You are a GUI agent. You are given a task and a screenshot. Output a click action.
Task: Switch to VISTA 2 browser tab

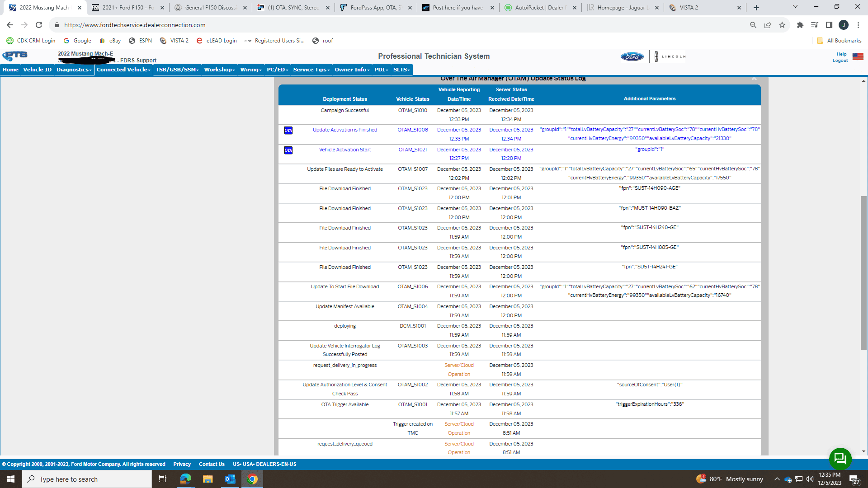tap(705, 8)
